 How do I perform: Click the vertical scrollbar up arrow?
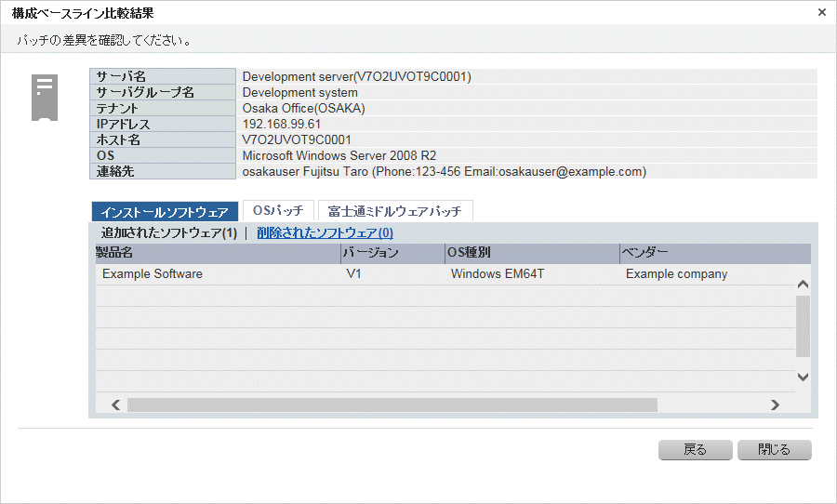tap(804, 285)
